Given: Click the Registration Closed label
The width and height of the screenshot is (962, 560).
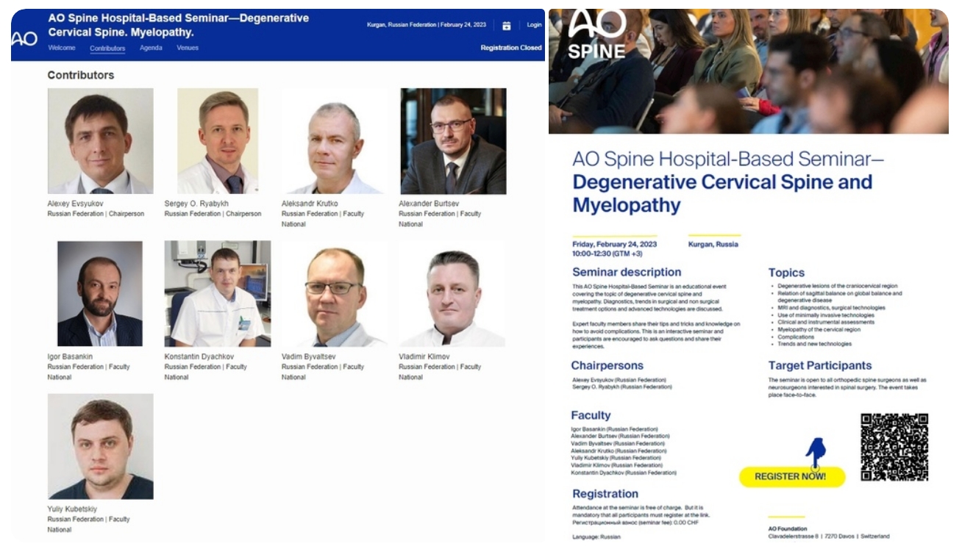Looking at the screenshot, I should [x=511, y=48].
